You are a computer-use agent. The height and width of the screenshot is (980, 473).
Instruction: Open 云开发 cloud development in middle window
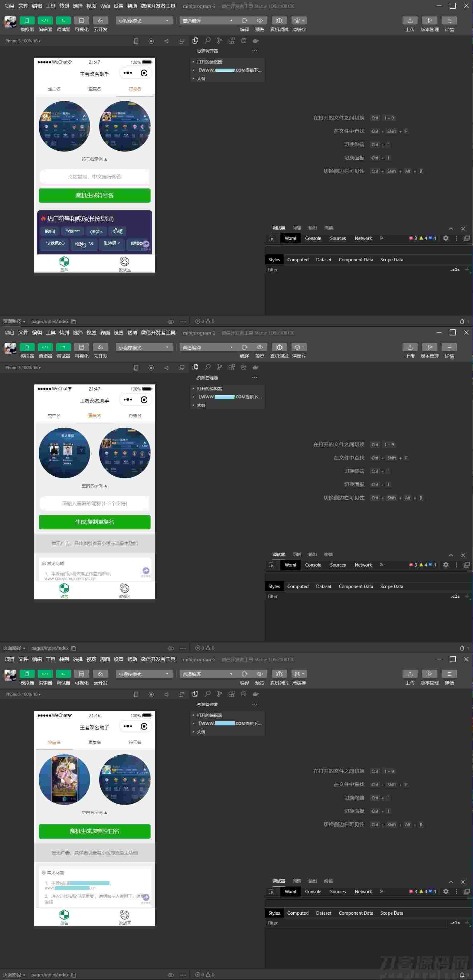100,347
